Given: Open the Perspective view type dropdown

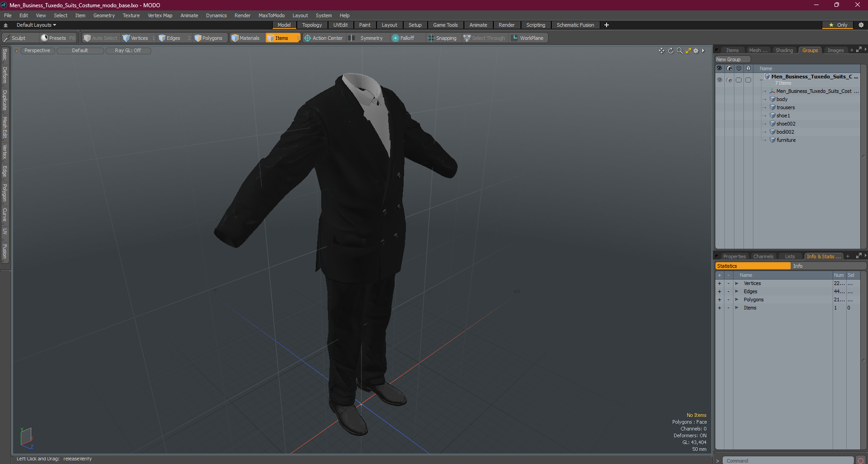Looking at the screenshot, I should [x=37, y=51].
